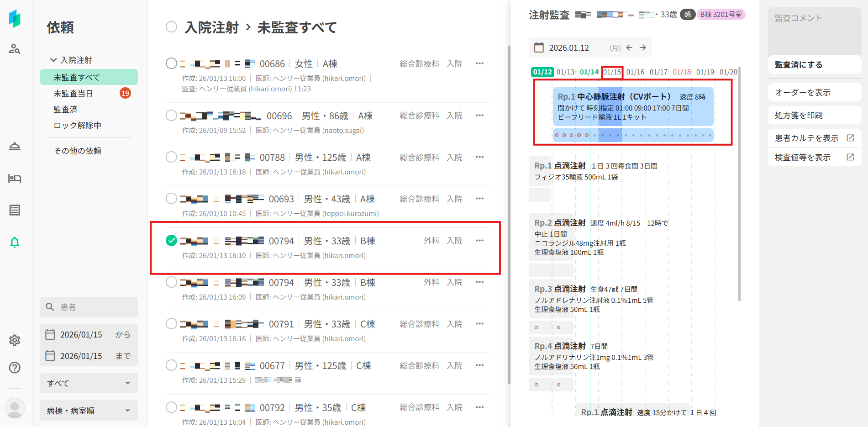Viewport: 868px width, 427px height.
Task: Open the bed (inpatient) sidebar icon
Action: coord(15,179)
